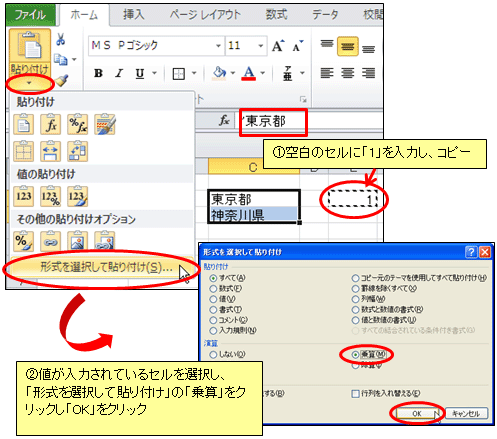Expand the underline style dropdown arrow
Screen dimensions: 497x439
154,73
